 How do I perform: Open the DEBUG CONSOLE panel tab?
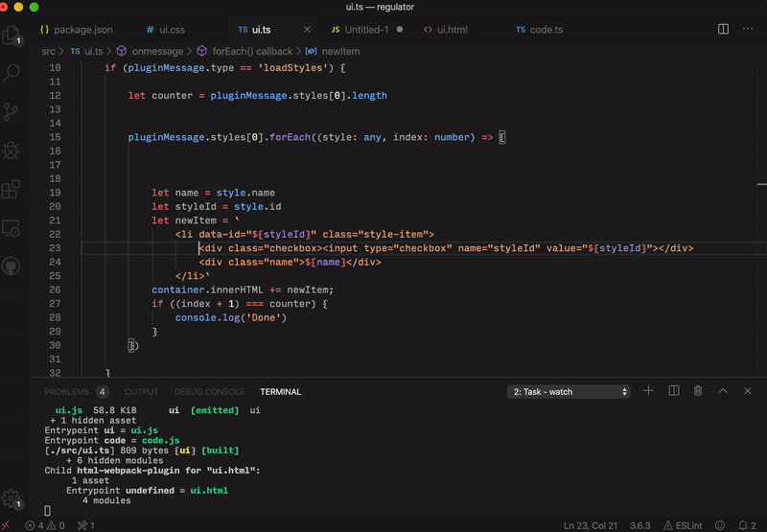pyautogui.click(x=209, y=392)
